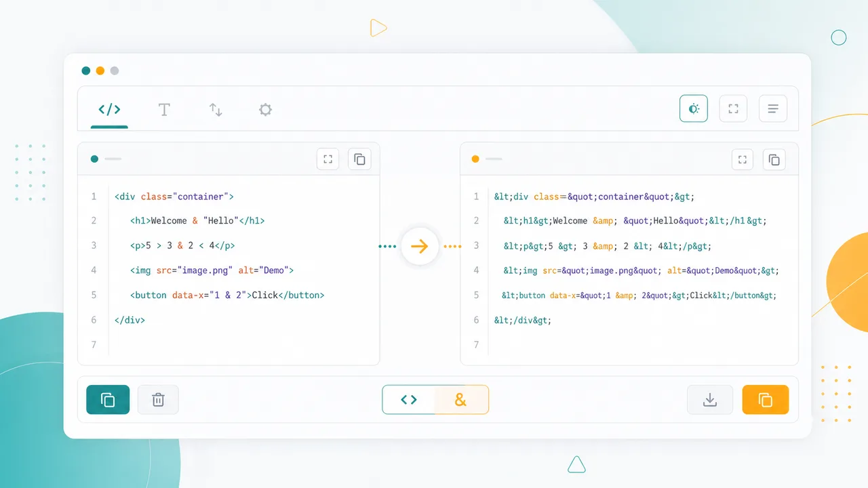
Task: Switch to the text T tab
Action: [164, 110]
